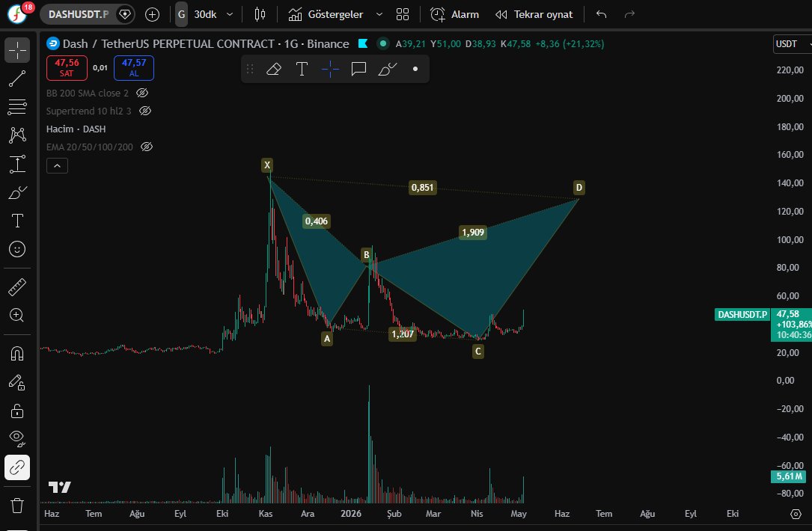
Task: Click the DASHUSDT.P price label on scale
Action: (742, 314)
